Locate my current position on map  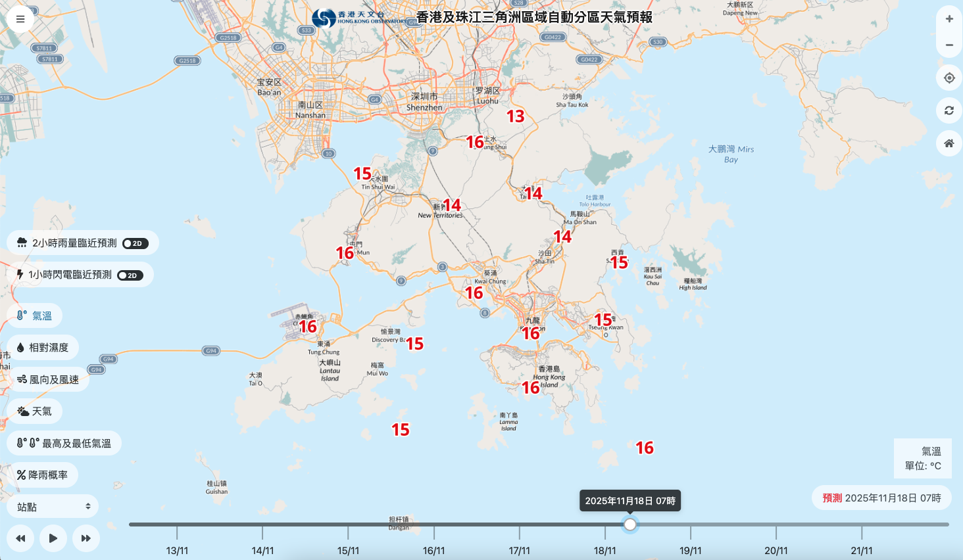949,78
